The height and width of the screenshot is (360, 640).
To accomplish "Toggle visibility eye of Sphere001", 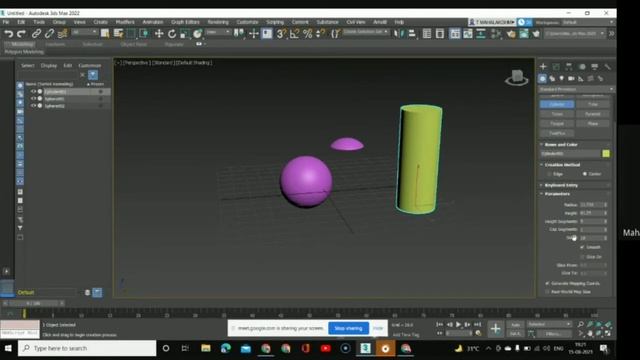I will [x=33, y=98].
